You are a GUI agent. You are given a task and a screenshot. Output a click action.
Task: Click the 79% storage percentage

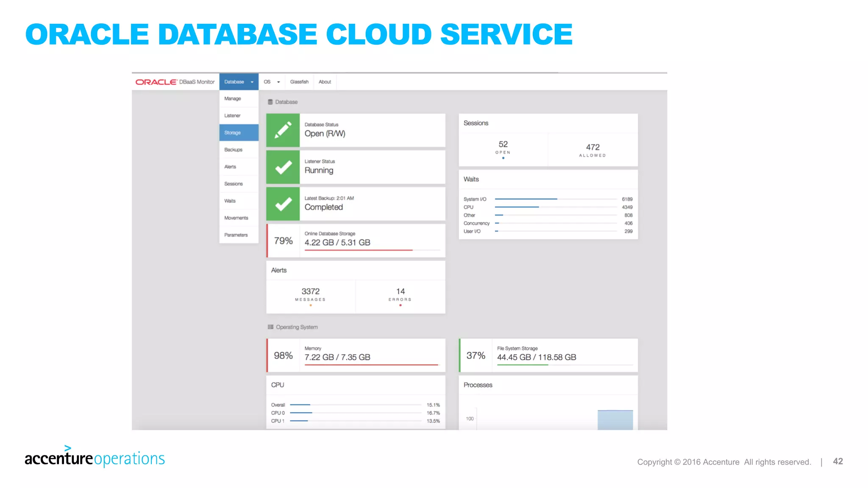(x=283, y=241)
